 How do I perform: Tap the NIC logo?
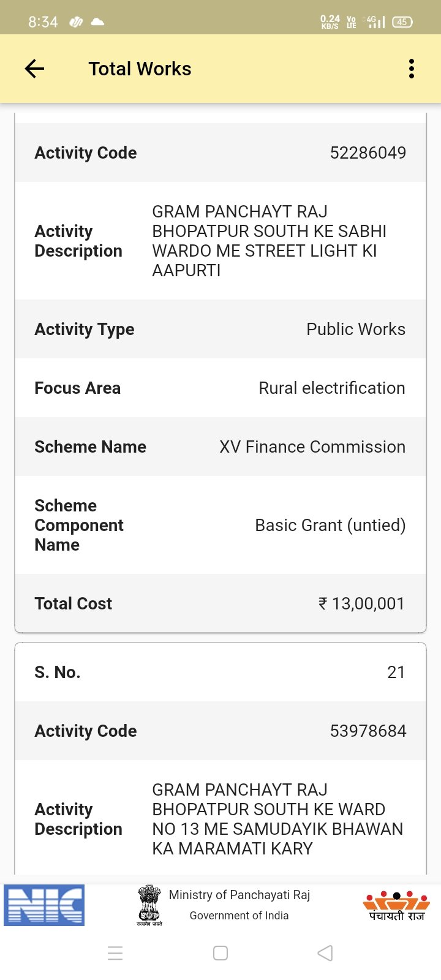coord(44,905)
